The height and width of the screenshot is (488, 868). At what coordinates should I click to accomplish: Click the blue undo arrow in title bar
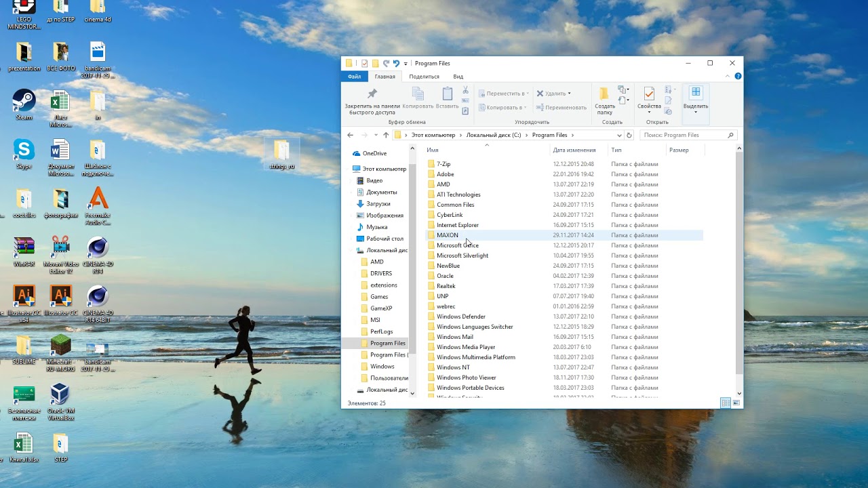click(396, 63)
